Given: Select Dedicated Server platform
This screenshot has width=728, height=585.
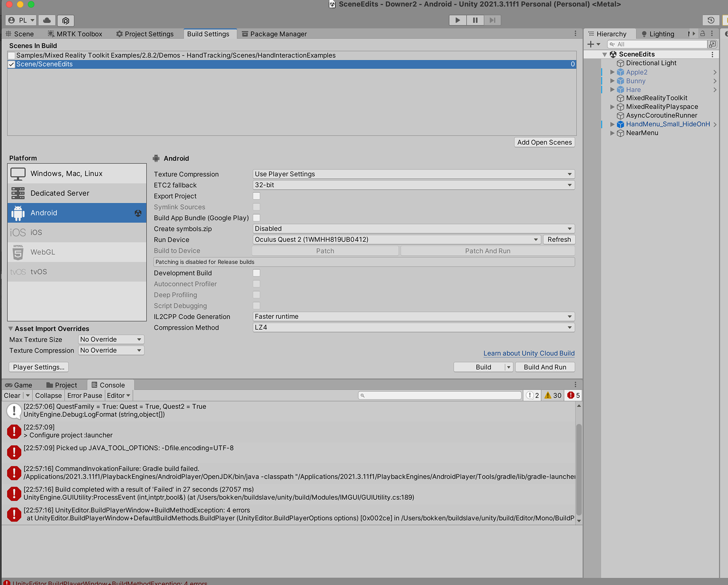Looking at the screenshot, I should (77, 193).
